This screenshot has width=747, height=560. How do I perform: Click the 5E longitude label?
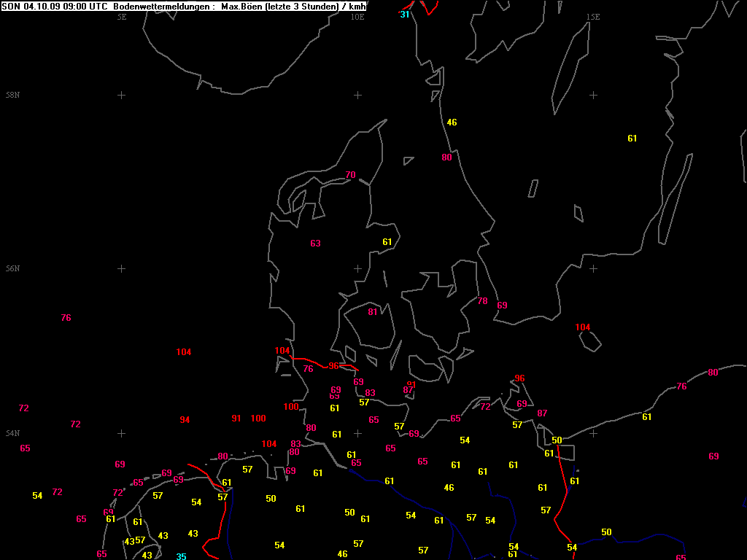(x=122, y=17)
